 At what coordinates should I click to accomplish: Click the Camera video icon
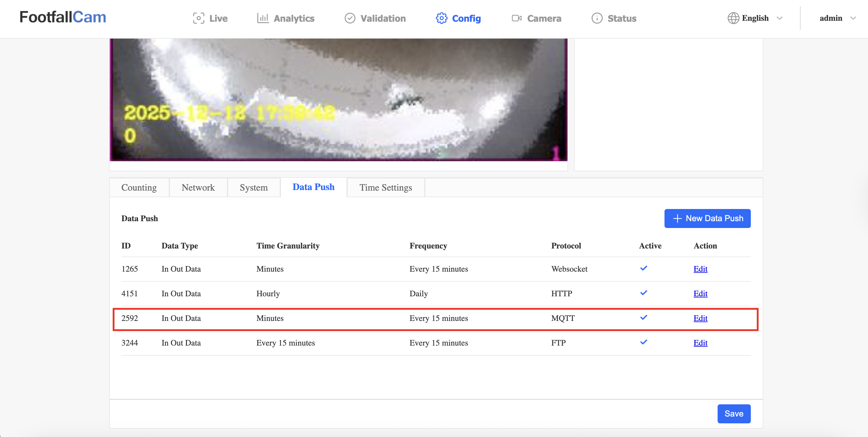[516, 18]
